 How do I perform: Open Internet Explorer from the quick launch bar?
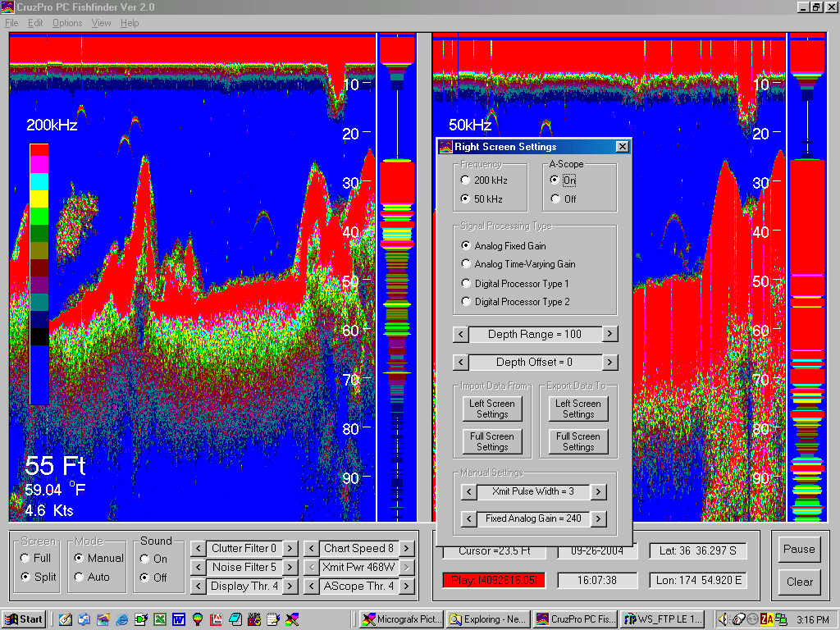(x=122, y=619)
